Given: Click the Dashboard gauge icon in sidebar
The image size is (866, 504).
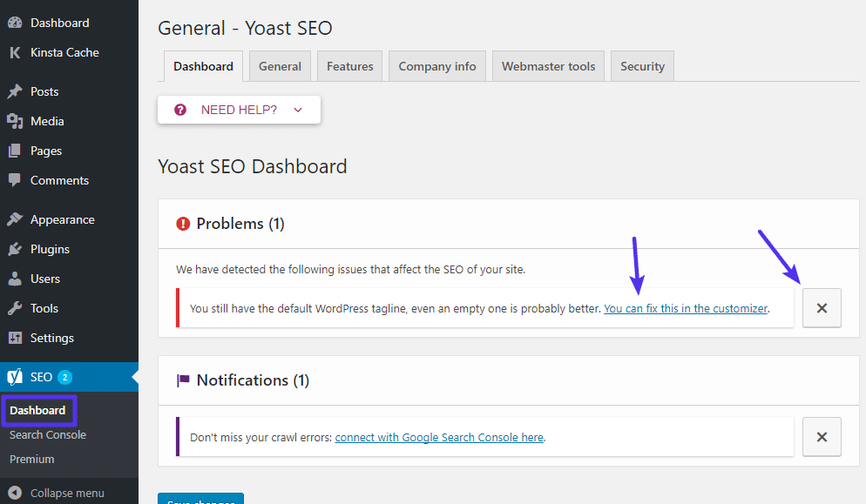Looking at the screenshot, I should [x=15, y=23].
